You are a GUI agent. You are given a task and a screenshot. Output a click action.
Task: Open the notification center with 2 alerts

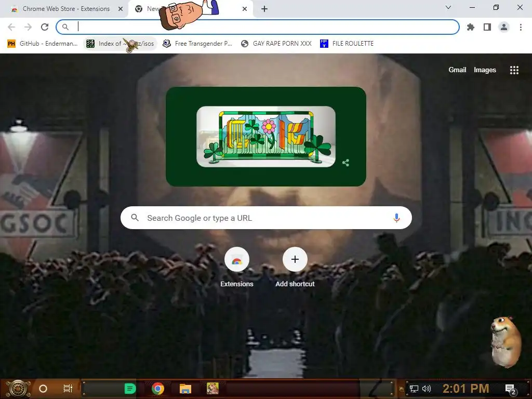511,390
